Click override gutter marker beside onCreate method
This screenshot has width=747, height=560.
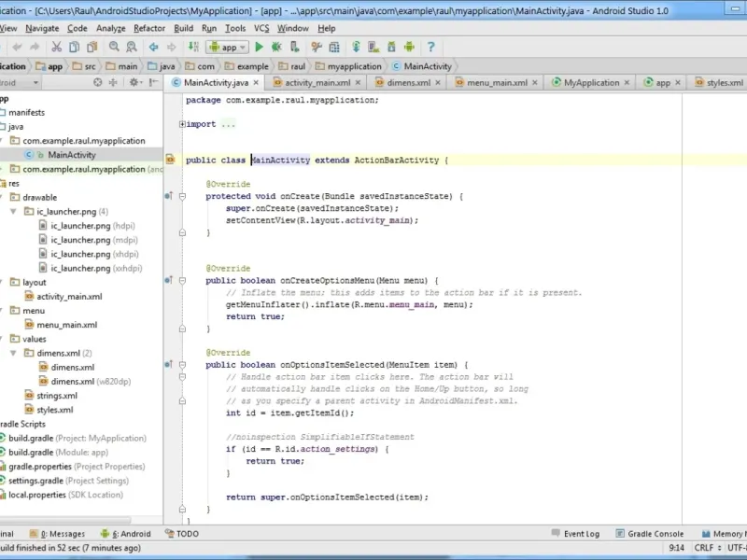point(169,196)
